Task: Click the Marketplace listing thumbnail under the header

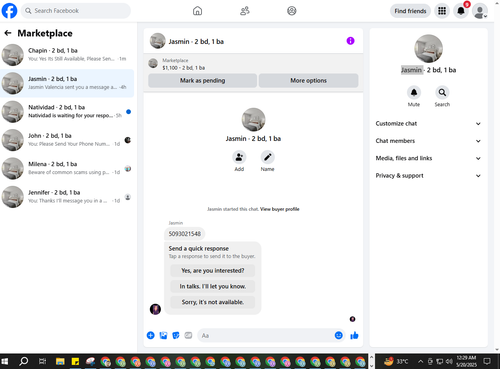Action: 153,63
